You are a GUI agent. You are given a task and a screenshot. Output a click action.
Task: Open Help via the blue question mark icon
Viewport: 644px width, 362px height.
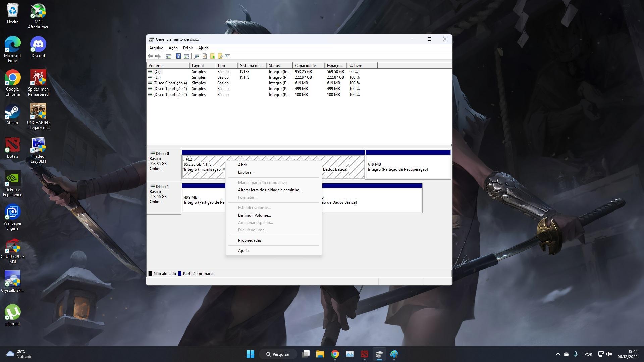[x=178, y=56]
